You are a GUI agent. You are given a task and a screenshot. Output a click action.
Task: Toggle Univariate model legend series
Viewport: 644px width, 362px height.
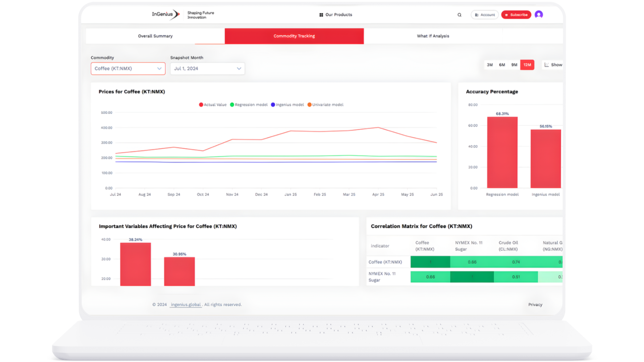click(325, 105)
